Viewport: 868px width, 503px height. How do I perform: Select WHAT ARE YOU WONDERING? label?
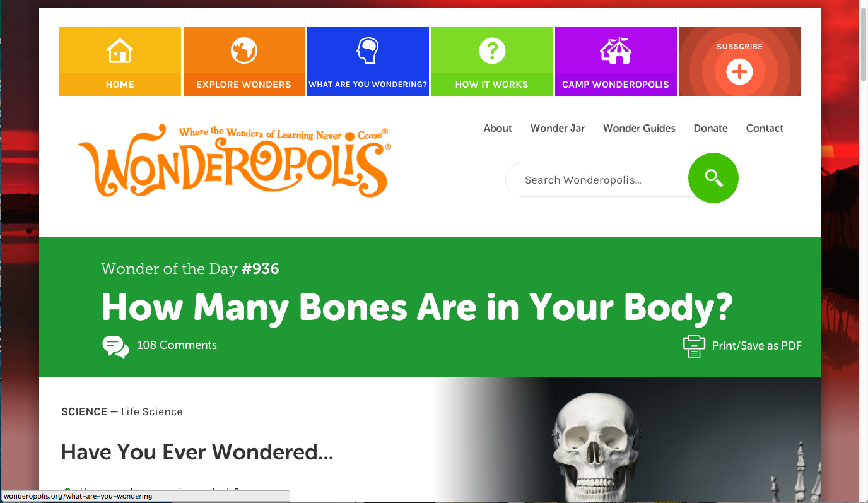(x=368, y=85)
